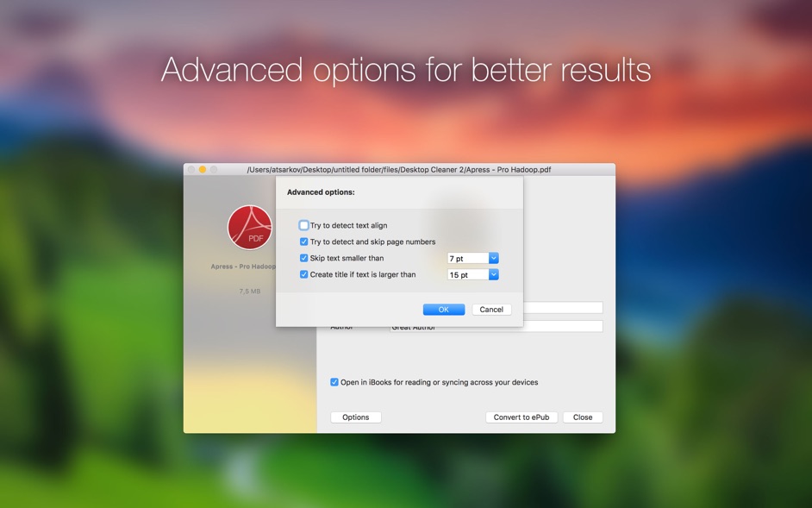Click the yellow minimize window button
This screenshot has height=508, width=812.
click(203, 170)
